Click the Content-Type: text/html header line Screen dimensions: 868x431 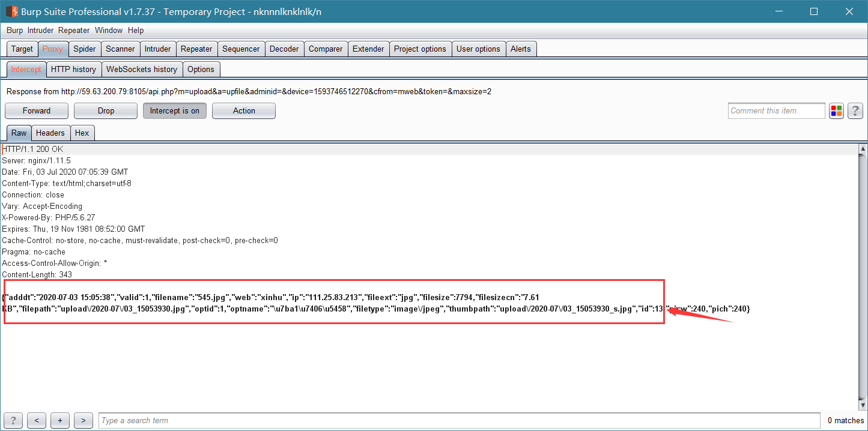[x=67, y=183]
